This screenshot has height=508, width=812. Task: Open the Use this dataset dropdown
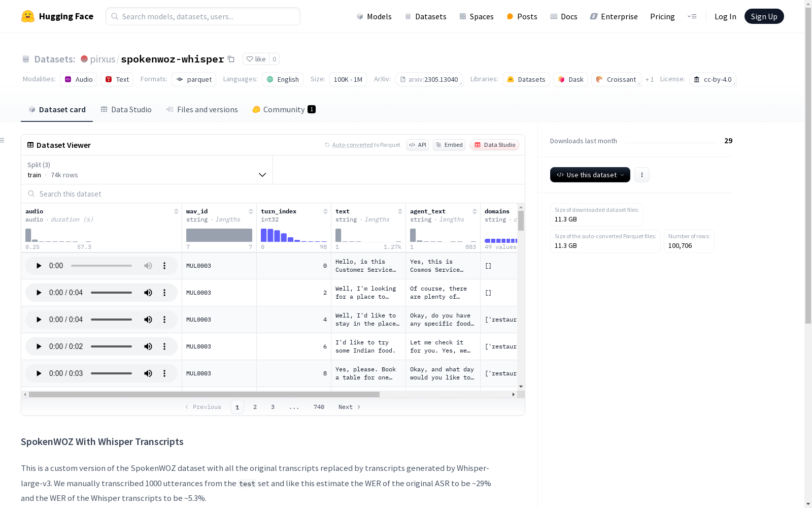click(x=590, y=175)
